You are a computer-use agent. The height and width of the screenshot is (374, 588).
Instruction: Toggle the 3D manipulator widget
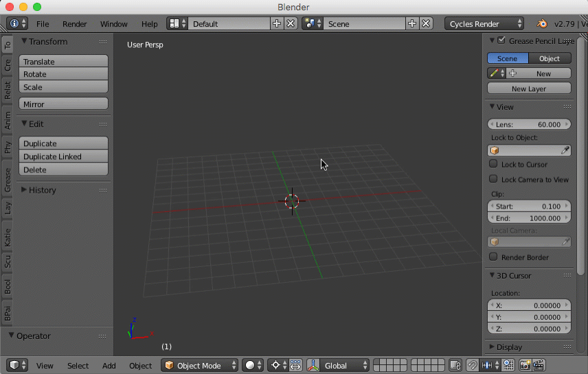coord(313,365)
